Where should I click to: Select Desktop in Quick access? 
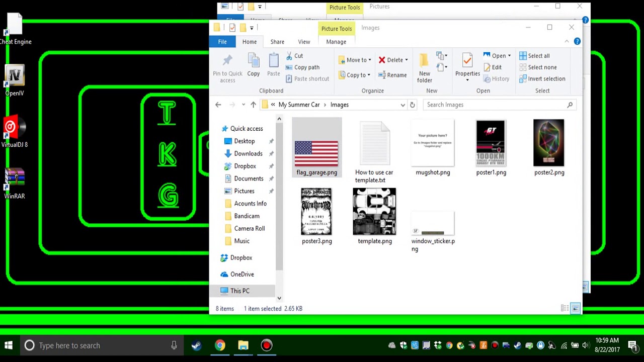click(x=245, y=141)
